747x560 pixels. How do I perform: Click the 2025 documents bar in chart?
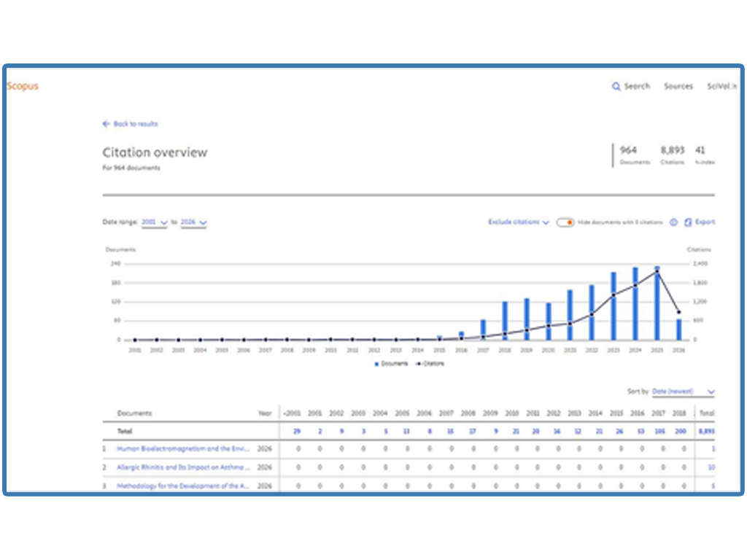click(x=657, y=303)
